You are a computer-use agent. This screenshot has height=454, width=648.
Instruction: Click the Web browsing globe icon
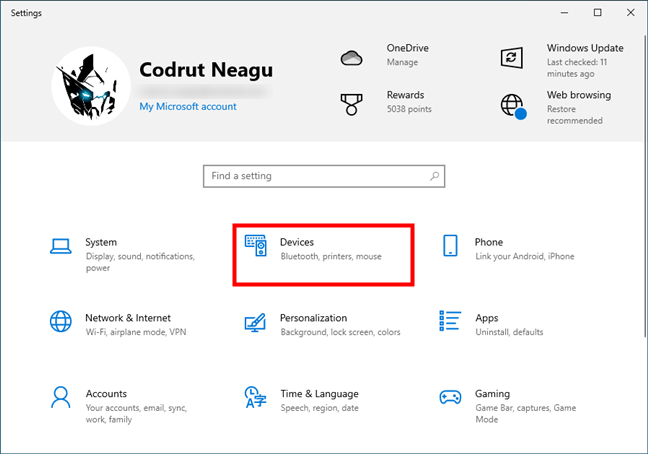(513, 106)
